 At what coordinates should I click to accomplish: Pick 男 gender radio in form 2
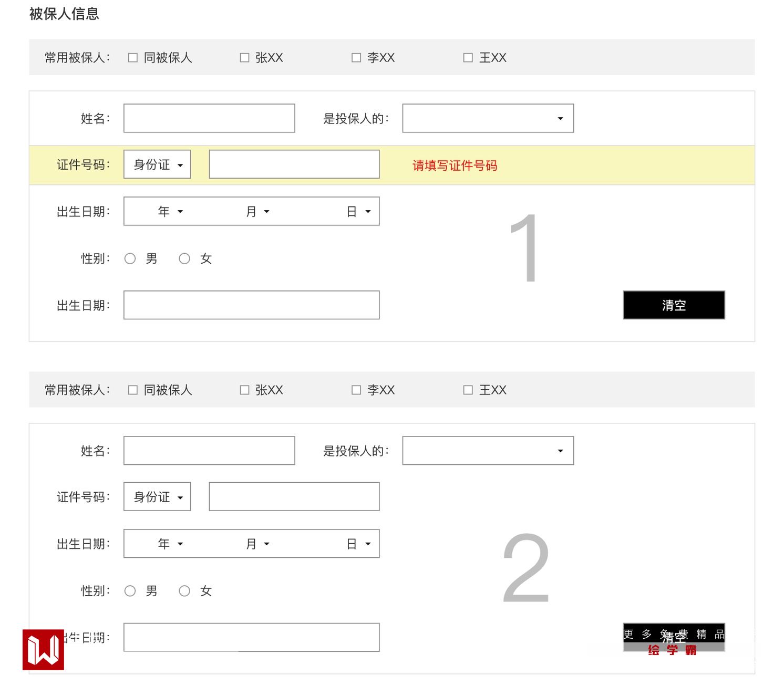click(x=130, y=591)
